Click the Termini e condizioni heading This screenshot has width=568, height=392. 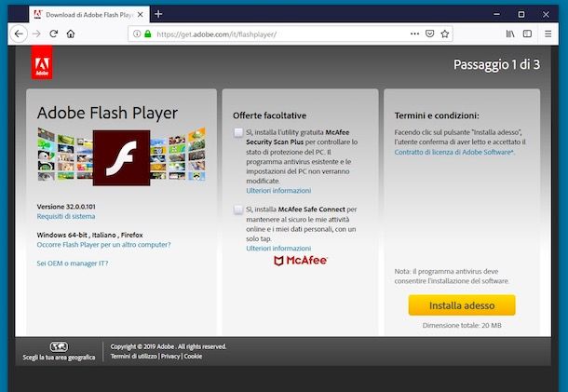pos(437,115)
